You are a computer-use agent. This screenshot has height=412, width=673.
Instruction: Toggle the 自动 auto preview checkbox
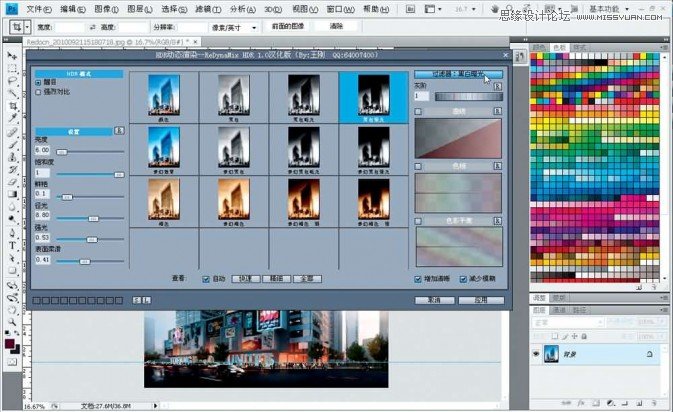pyautogui.click(x=206, y=279)
